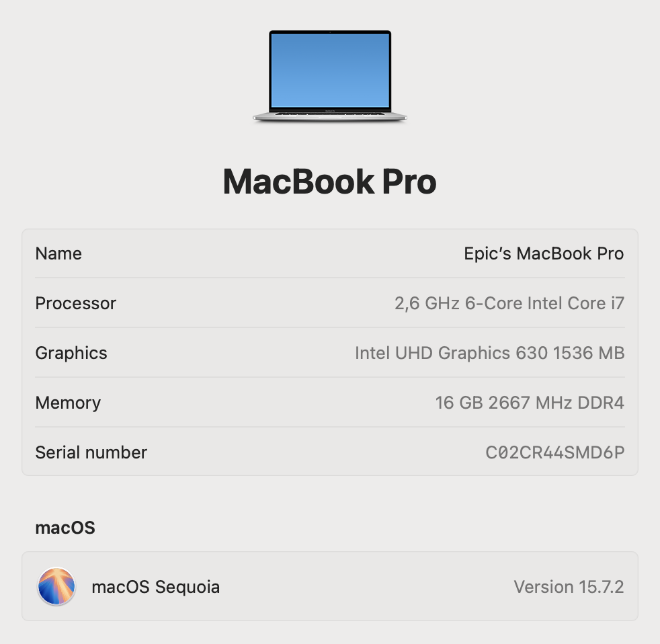The image size is (660, 644).
Task: Click the Memory row label
Action: tap(68, 403)
